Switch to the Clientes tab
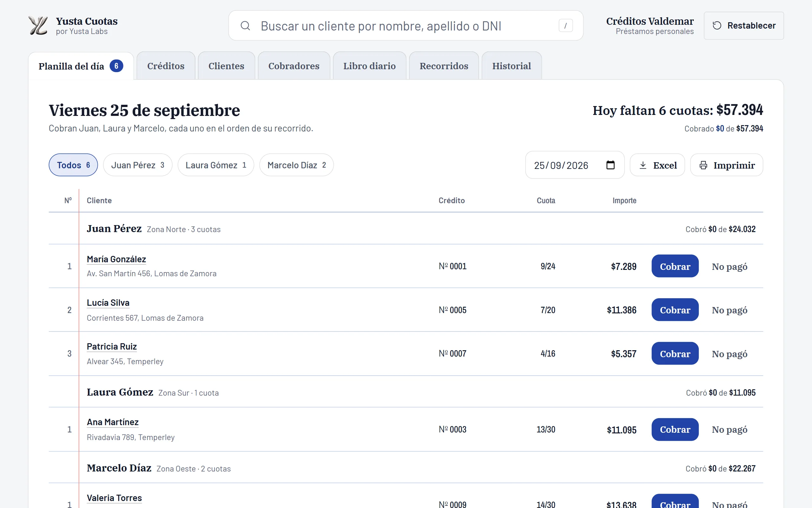This screenshot has width=812, height=508. tap(226, 66)
